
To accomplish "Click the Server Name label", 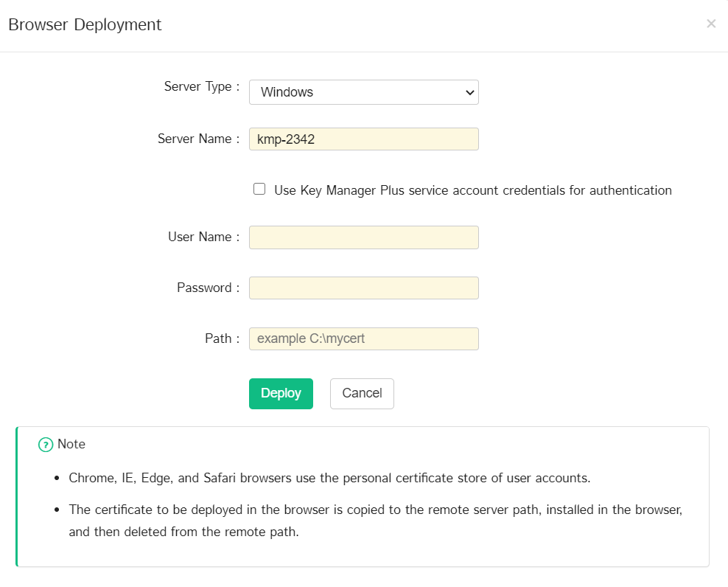I will coord(198,139).
